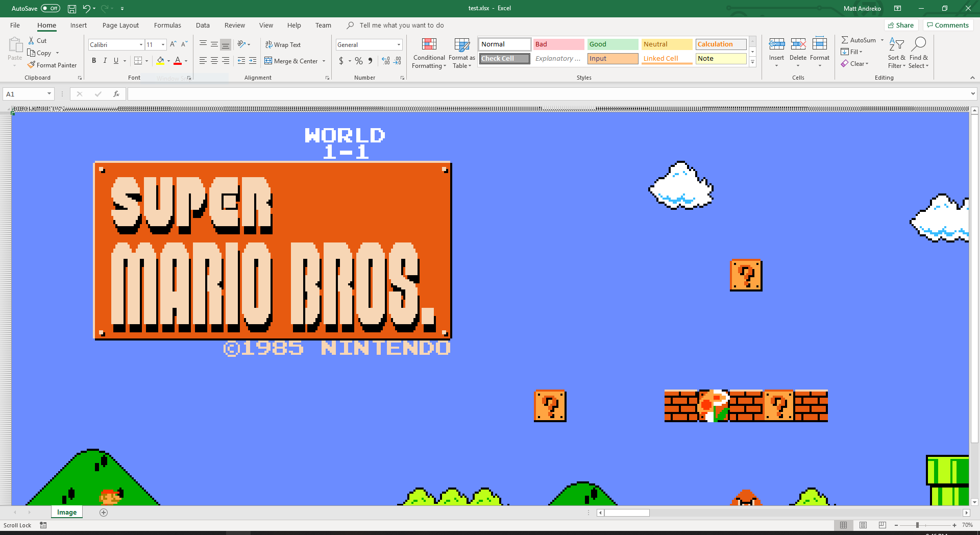
Task: Apply Borders icon in Font group
Action: click(x=138, y=61)
